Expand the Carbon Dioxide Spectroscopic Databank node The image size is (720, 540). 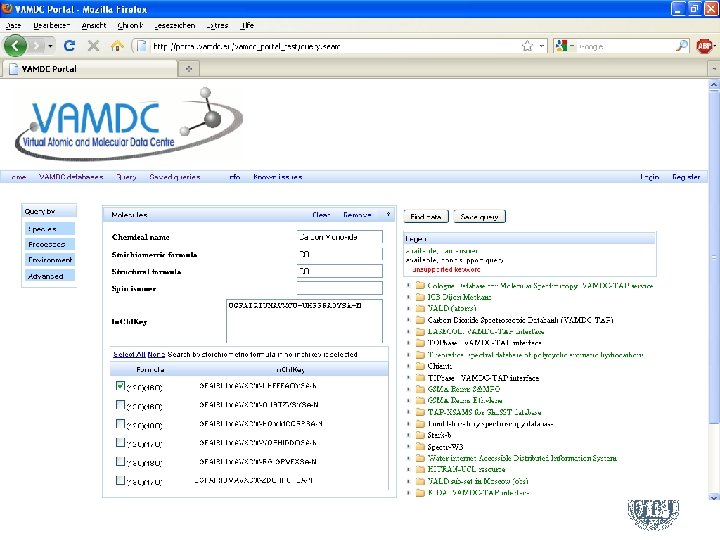(x=408, y=320)
